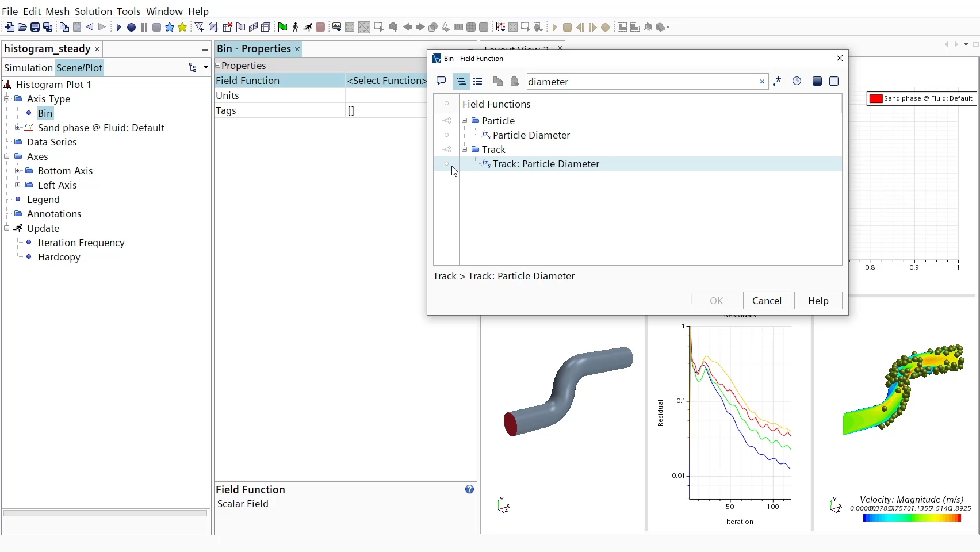Screen dimensions: 980x552
Task: Click the Save simulation toolbar icon
Action: 35,27
